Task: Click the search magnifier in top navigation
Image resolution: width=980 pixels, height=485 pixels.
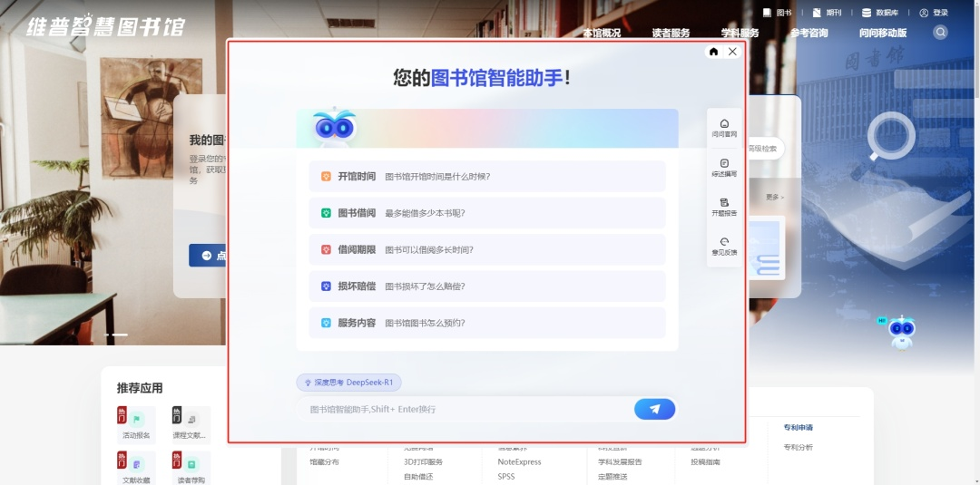Action: pyautogui.click(x=940, y=33)
